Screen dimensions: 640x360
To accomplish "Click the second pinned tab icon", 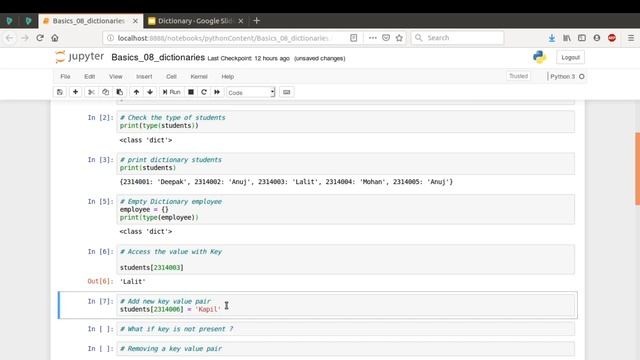I will tap(28, 21).
